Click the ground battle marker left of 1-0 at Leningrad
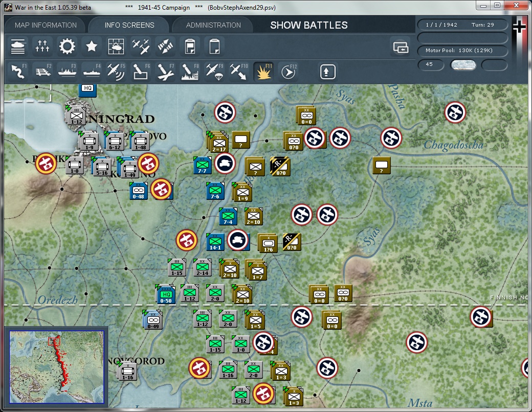This screenshot has height=412, width=532. (x=46, y=164)
